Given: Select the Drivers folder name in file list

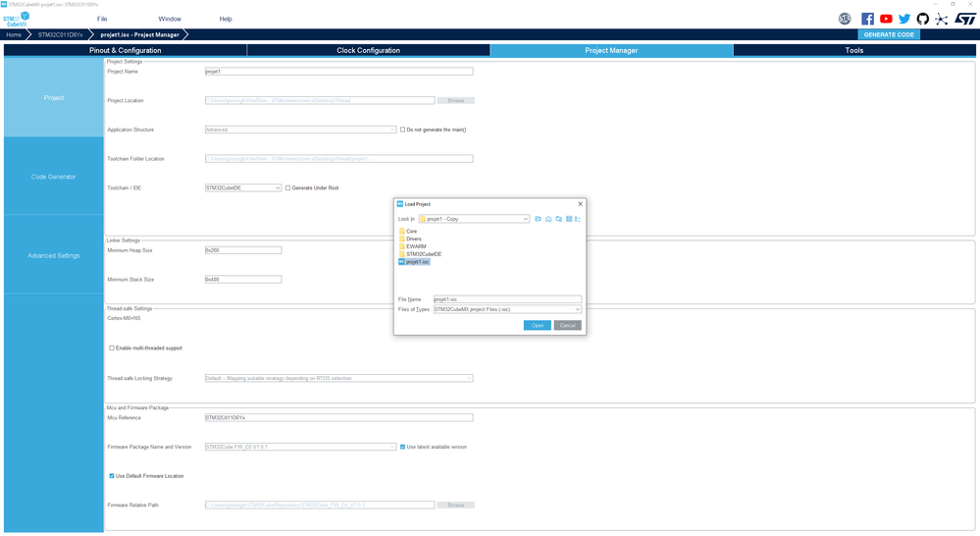Looking at the screenshot, I should (x=414, y=239).
